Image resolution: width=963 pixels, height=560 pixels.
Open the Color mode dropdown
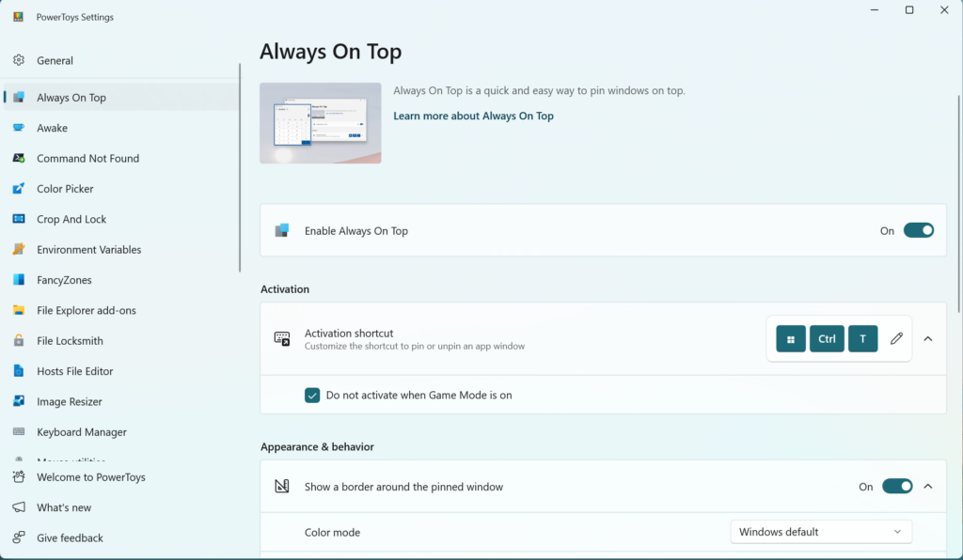tap(820, 533)
